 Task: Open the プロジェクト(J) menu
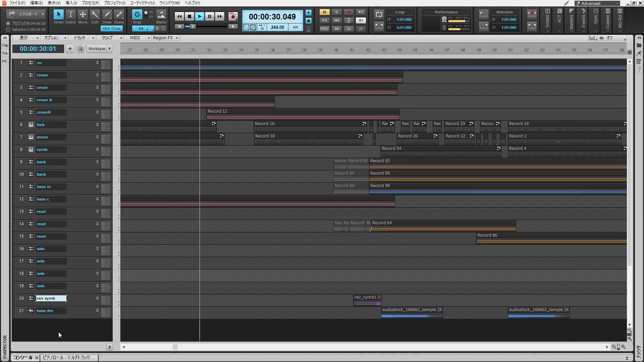(114, 3)
